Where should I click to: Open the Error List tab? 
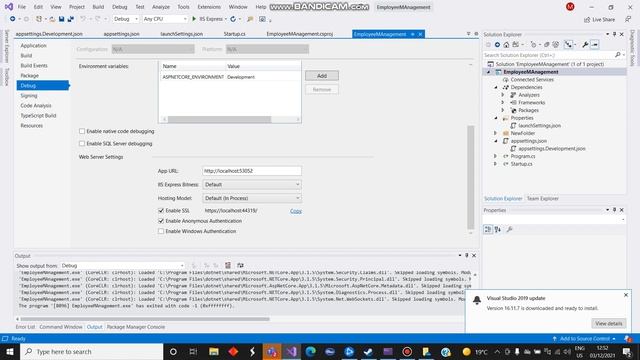[x=25, y=327]
